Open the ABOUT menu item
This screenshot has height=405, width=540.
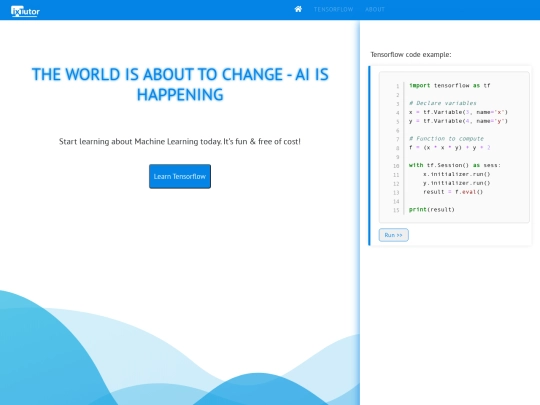375,10
